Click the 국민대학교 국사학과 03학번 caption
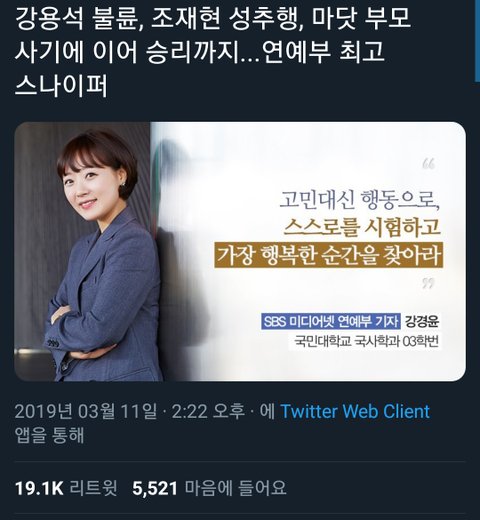This screenshot has width=480, height=520. coord(366,341)
